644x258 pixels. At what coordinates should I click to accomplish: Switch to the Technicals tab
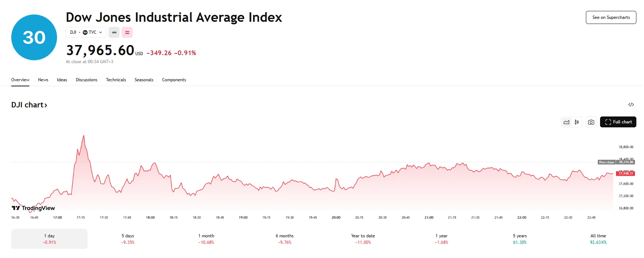[116, 79]
